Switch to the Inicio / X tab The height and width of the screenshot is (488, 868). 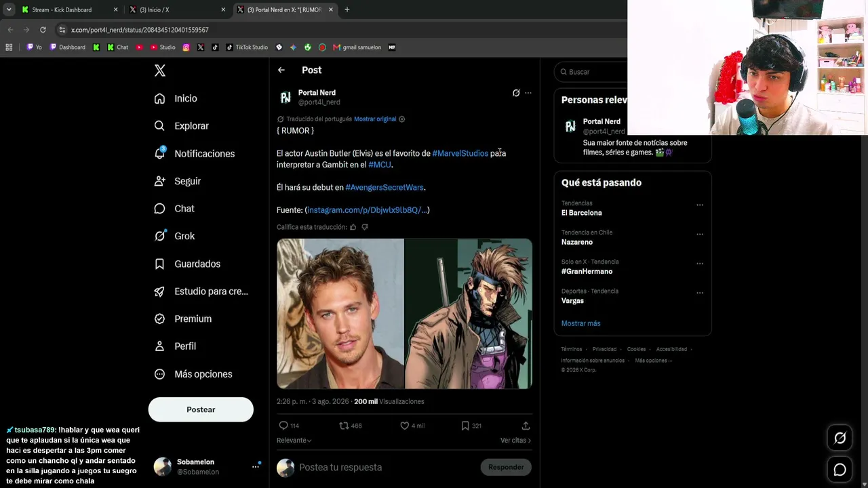(x=177, y=9)
